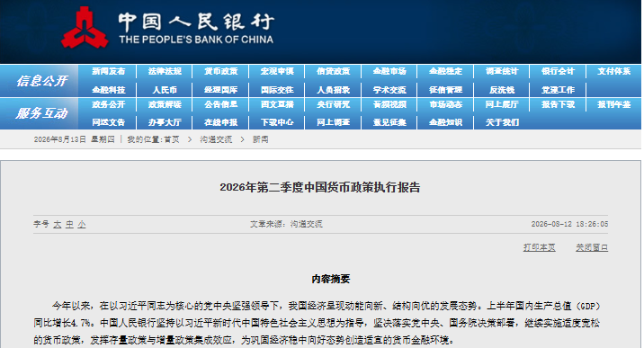Open the 货币政策 menu item
This screenshot has height=348, width=644.
[x=221, y=71]
